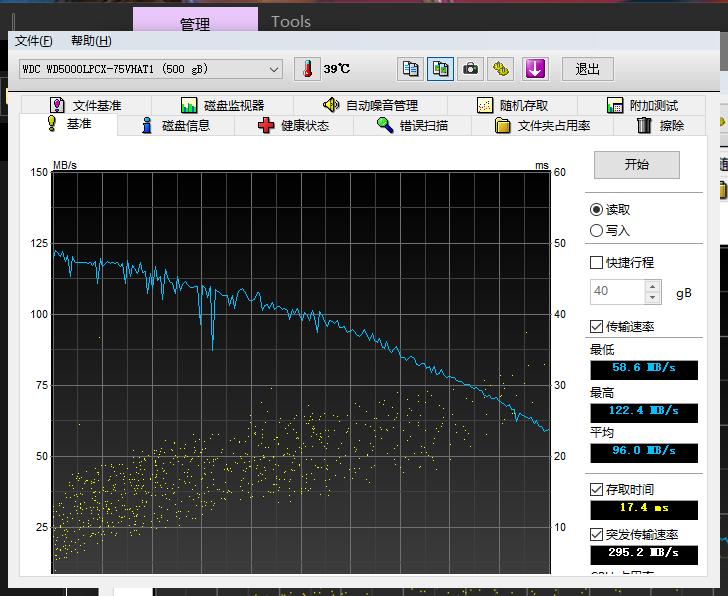Increase short stroke gB value with up arrow
The image size is (728, 596).
pos(653,286)
